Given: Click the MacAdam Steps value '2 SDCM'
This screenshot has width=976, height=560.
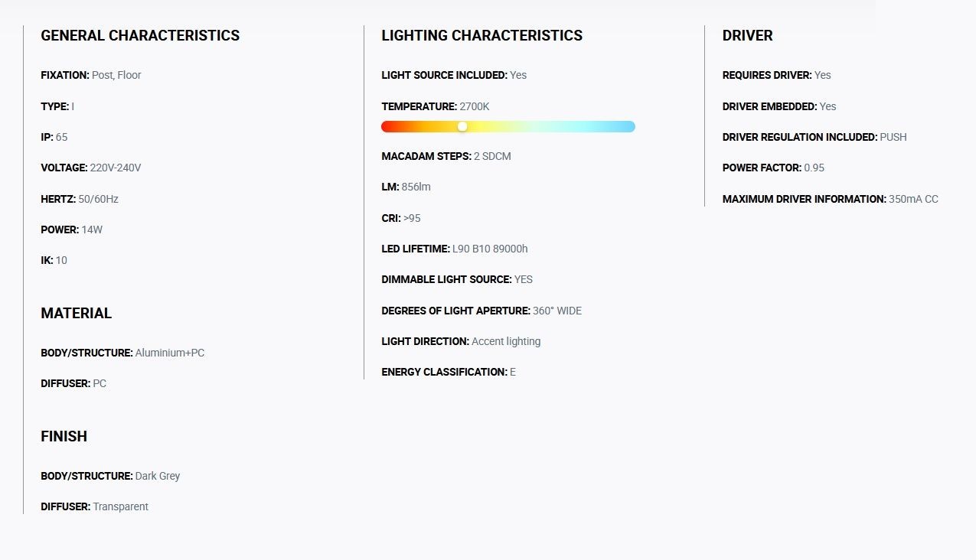Looking at the screenshot, I should point(492,156).
